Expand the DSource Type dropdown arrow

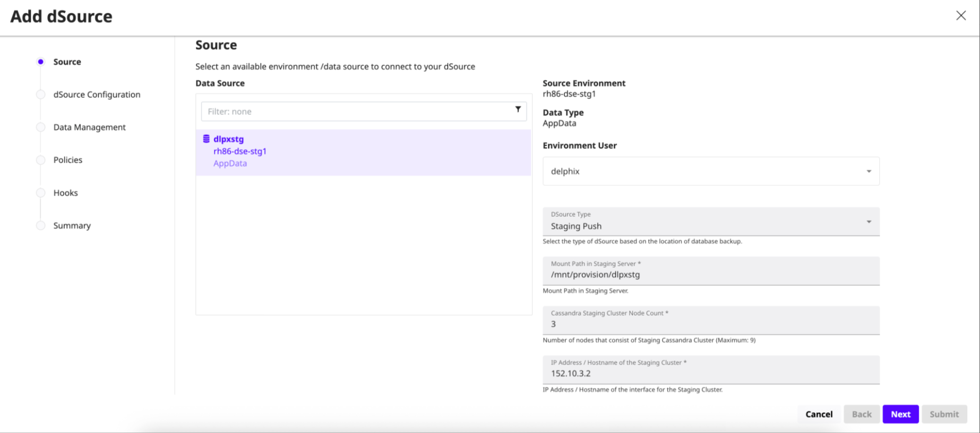pos(869,222)
